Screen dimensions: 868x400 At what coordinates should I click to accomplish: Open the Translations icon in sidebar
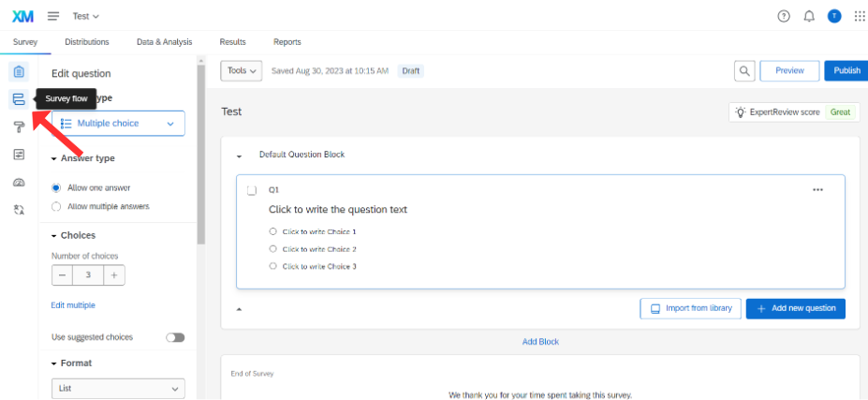[x=19, y=210]
